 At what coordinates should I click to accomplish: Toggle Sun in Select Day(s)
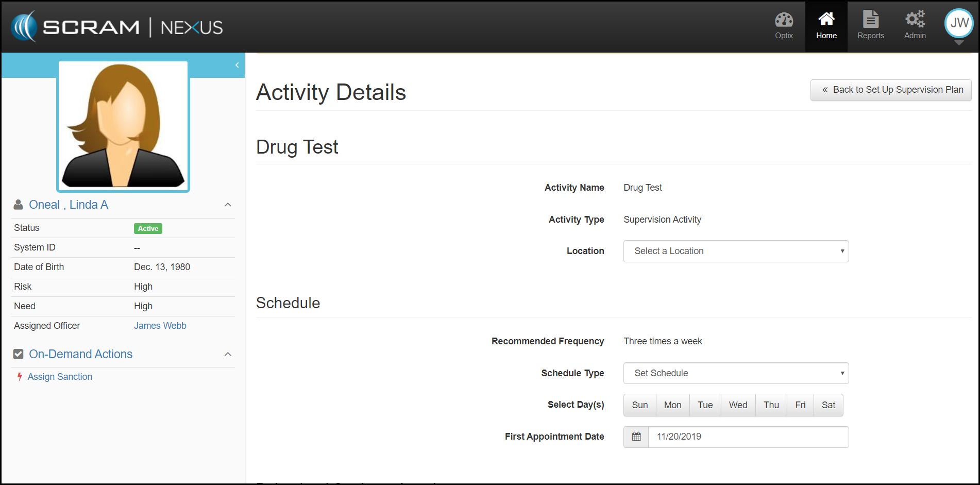click(639, 405)
